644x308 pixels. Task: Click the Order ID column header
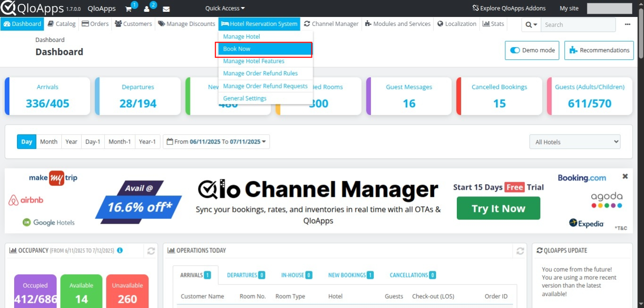[x=496, y=296]
